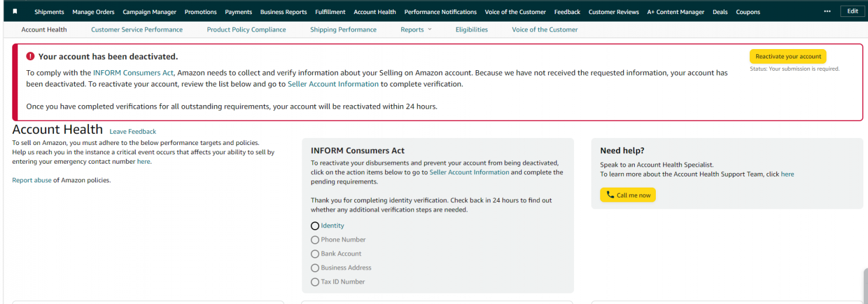Open the three-dots more menu
Image resolution: width=868 pixels, height=304 pixels.
827,11
